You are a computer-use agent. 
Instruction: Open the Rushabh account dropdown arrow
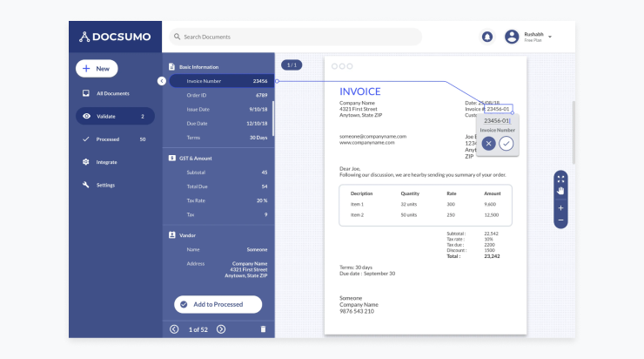pyautogui.click(x=550, y=37)
